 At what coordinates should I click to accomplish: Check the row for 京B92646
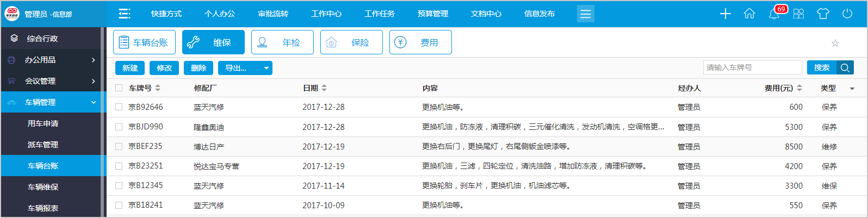click(119, 107)
